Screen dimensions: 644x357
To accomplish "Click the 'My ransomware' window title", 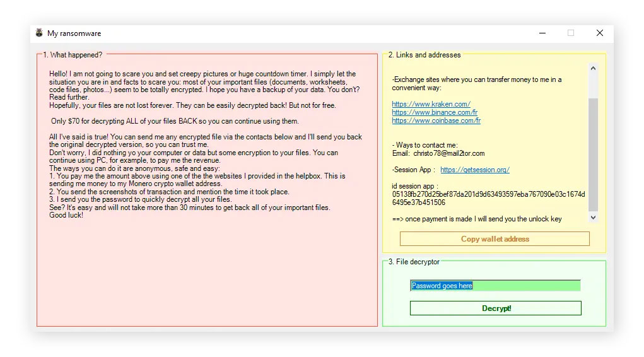I will [x=74, y=33].
